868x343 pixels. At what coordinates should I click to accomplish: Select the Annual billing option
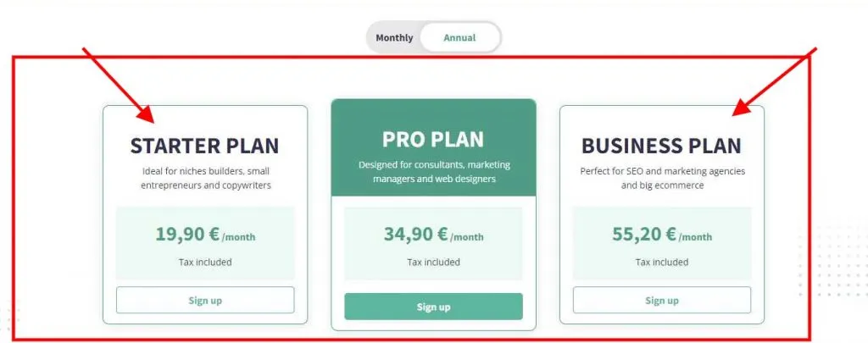click(x=459, y=37)
